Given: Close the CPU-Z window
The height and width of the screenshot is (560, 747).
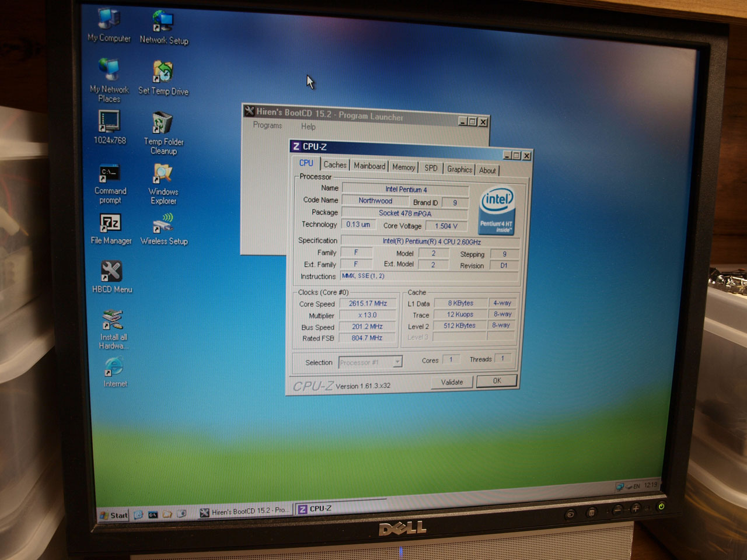Looking at the screenshot, I should [x=527, y=156].
